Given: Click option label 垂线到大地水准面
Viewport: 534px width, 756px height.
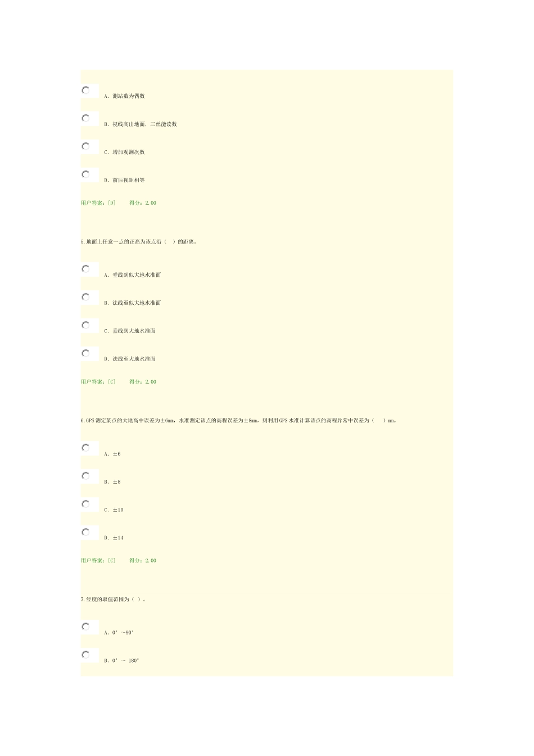Looking at the screenshot, I should (x=134, y=331).
